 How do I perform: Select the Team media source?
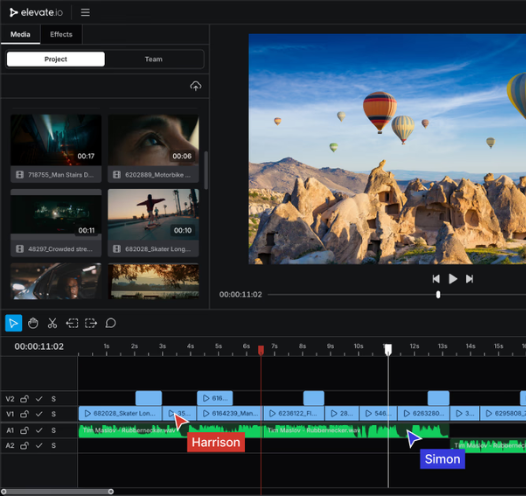(154, 59)
